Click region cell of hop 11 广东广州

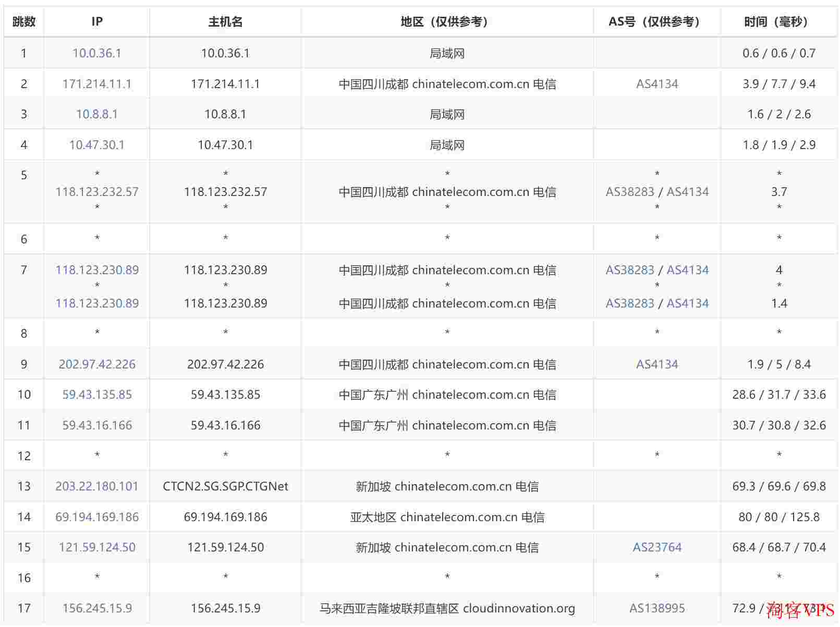(x=447, y=425)
